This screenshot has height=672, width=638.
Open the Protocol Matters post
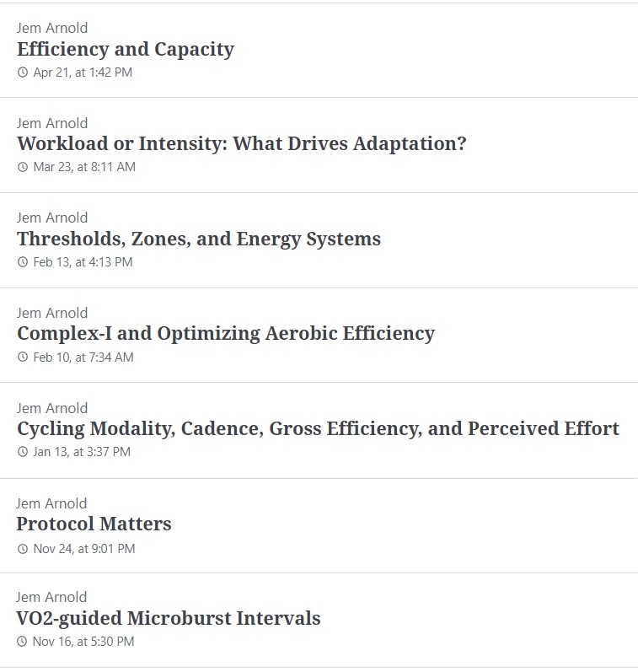(x=94, y=524)
